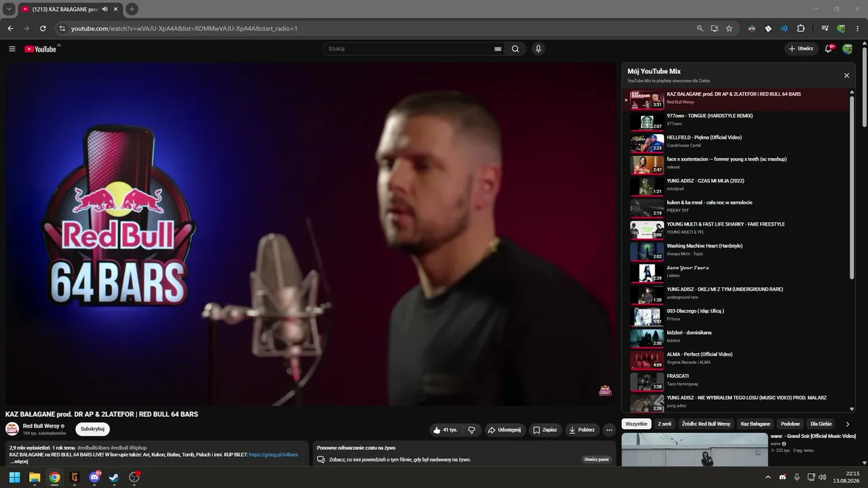The image size is (868, 488).
Task: Open Discord from the taskbar
Action: (94, 477)
